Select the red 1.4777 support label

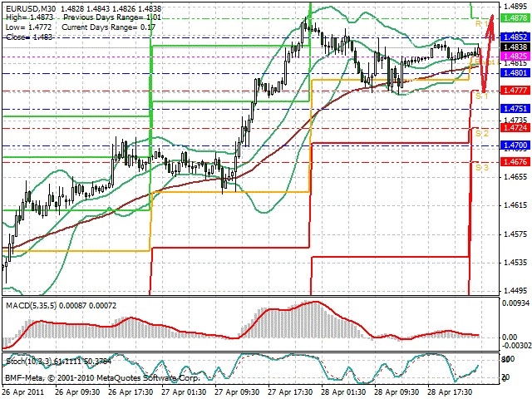pos(515,91)
